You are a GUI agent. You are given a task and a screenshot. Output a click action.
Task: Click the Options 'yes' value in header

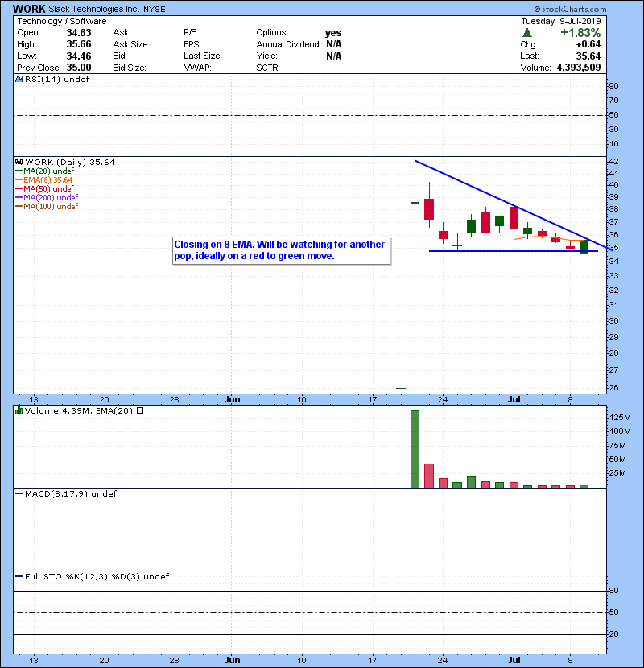333,33
